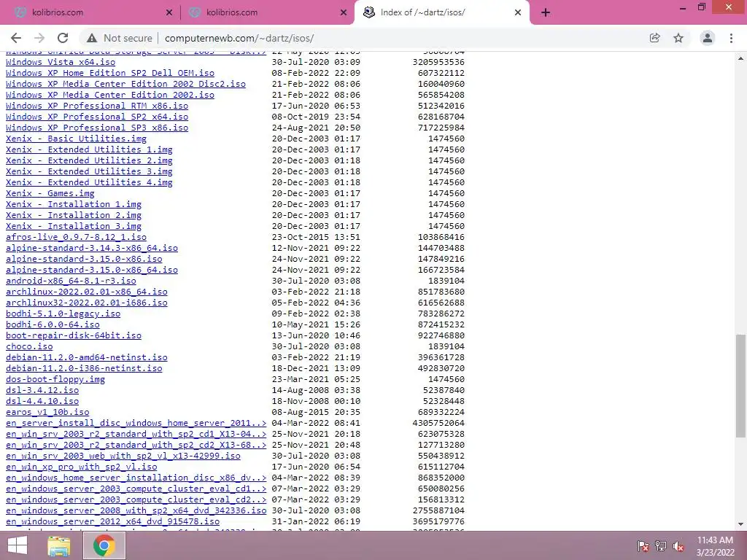Open Windows XP Media Center Edition 2002 Disc2.iso
Viewport: 747px width, 560px height.
click(125, 84)
